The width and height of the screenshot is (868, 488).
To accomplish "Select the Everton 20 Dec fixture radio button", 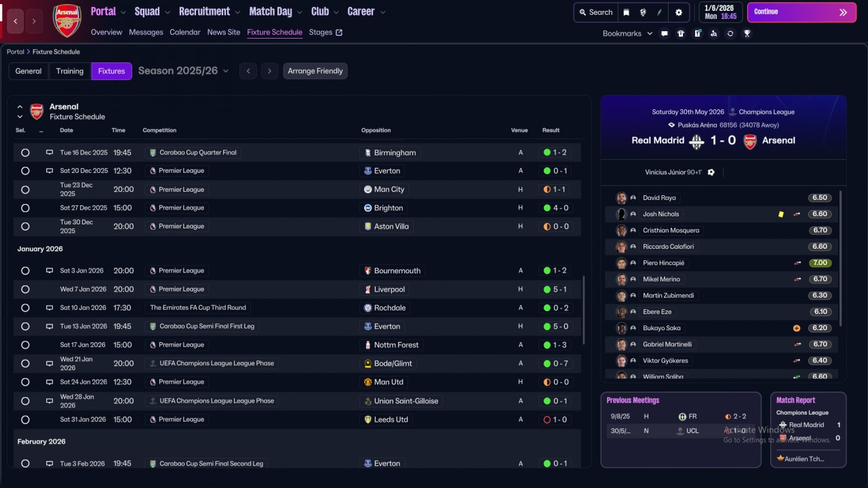I will [x=25, y=171].
